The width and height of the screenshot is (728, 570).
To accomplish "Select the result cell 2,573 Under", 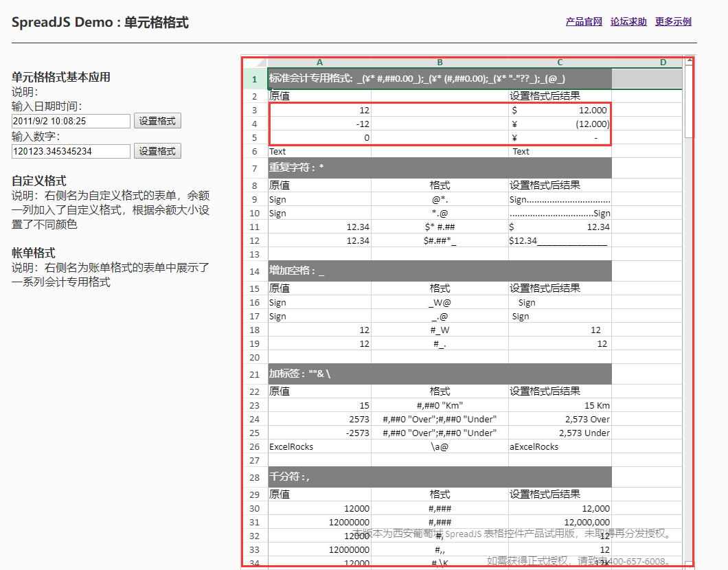I will point(560,433).
